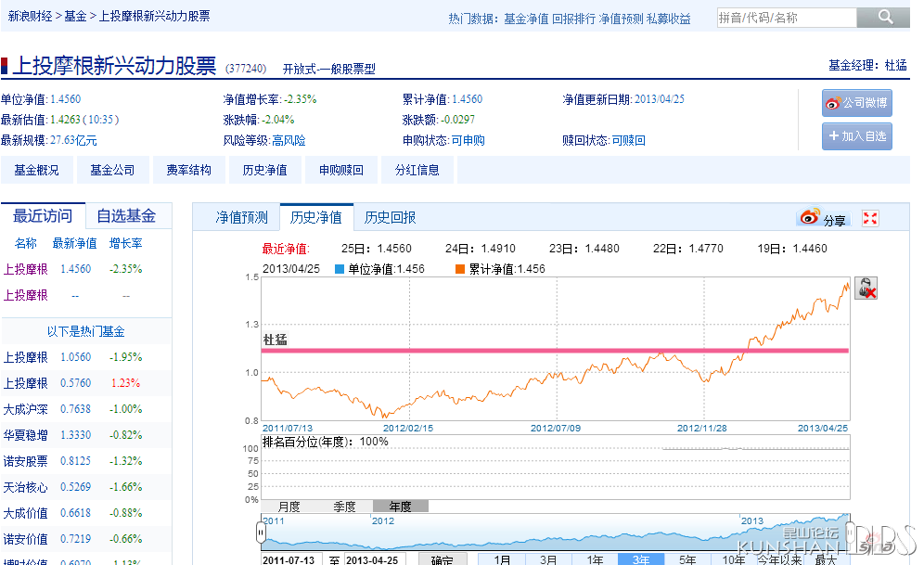Click the 增长率 column header in sidebar
The height and width of the screenshot is (565, 924).
(125, 243)
